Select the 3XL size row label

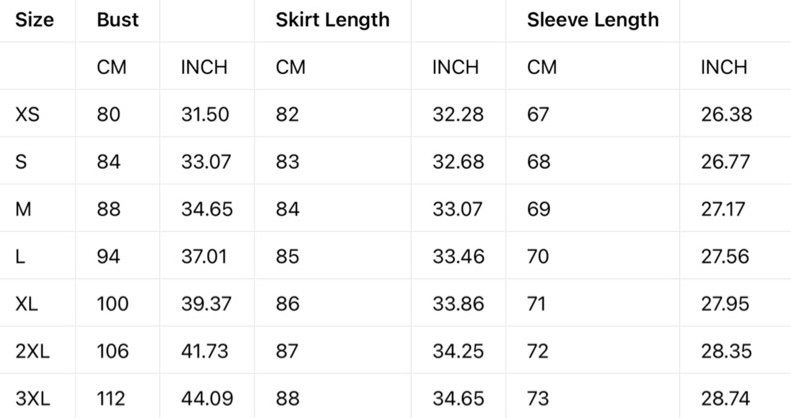[32, 400]
